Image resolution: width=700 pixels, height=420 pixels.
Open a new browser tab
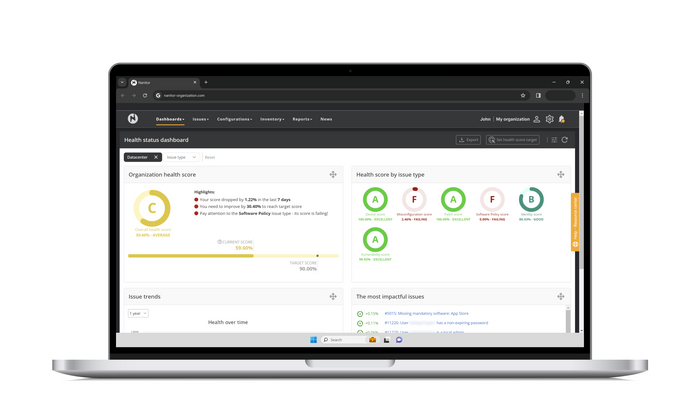pos(206,82)
